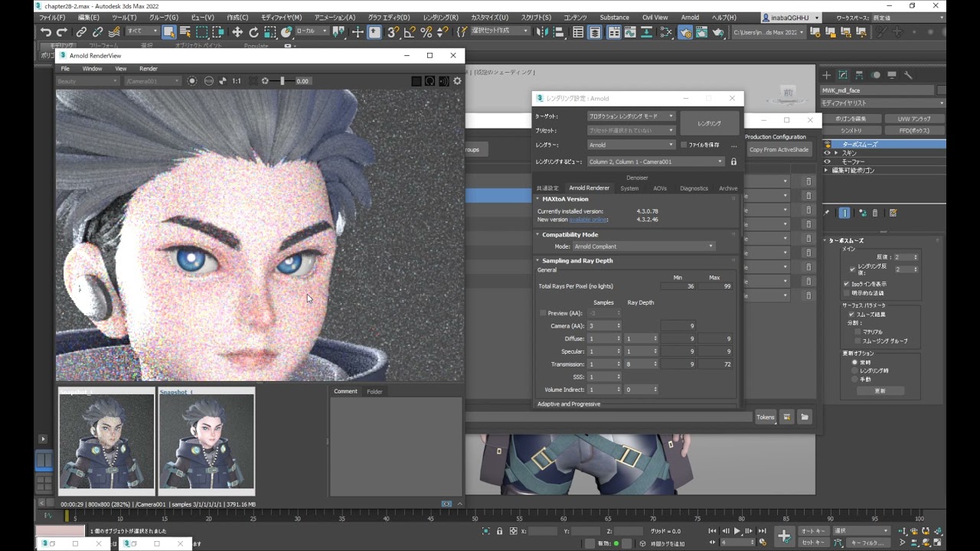Open the Create tab plus icon
The width and height of the screenshot is (980, 551).
pyautogui.click(x=826, y=75)
